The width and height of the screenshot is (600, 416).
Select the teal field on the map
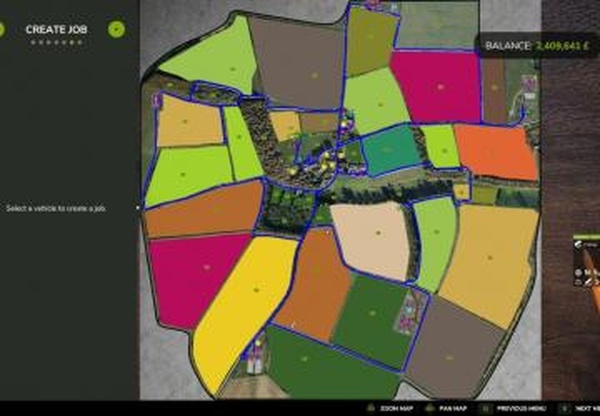pyautogui.click(x=391, y=150)
